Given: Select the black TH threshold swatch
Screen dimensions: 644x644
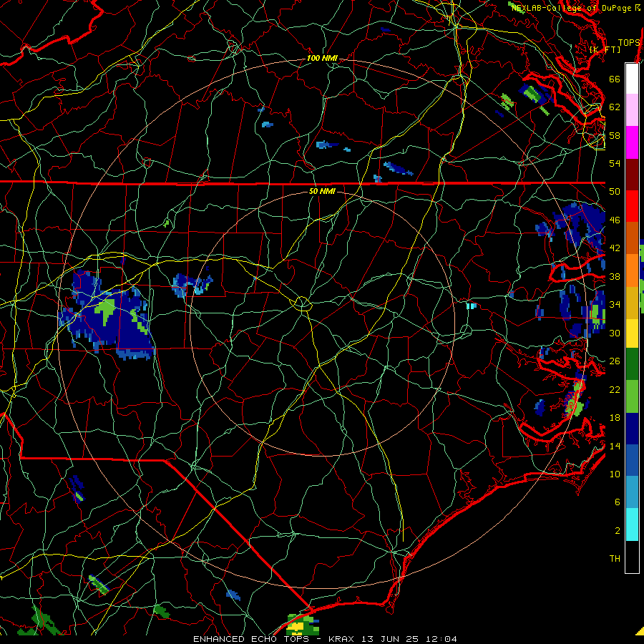Looking at the screenshot, I should click(x=632, y=557).
